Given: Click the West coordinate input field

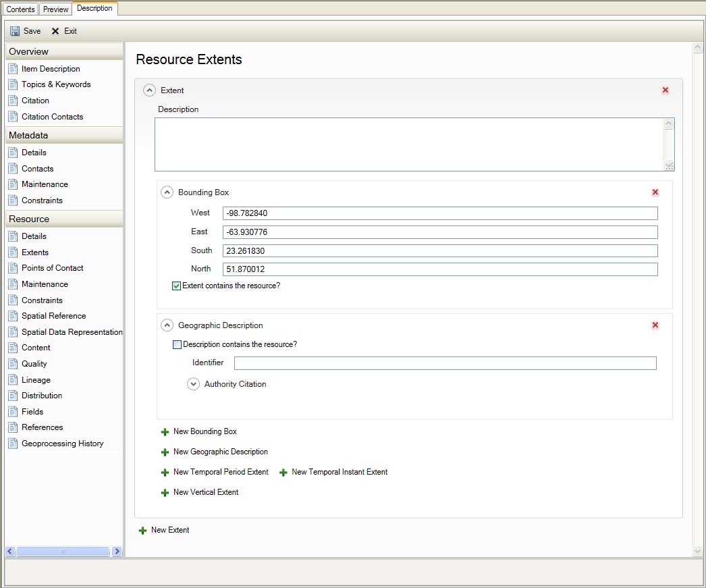Looking at the screenshot, I should 439,213.
